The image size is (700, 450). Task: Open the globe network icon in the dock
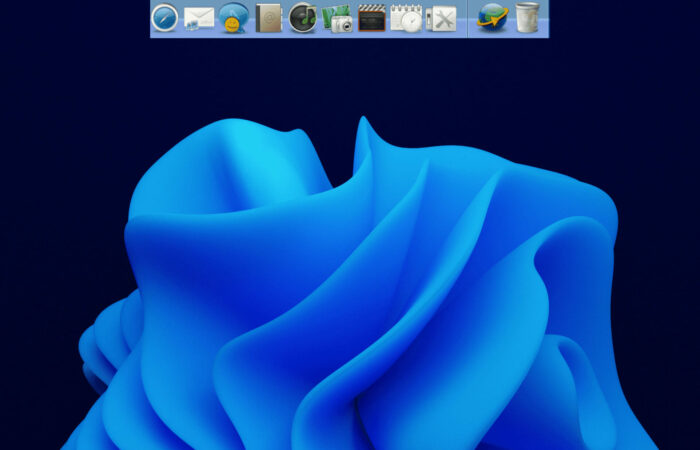pos(492,17)
